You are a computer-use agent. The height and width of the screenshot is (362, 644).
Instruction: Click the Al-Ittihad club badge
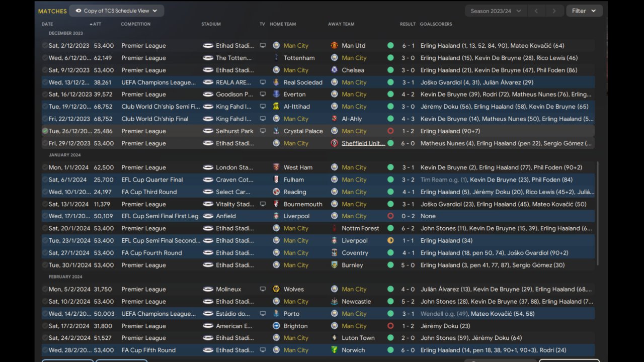click(276, 107)
